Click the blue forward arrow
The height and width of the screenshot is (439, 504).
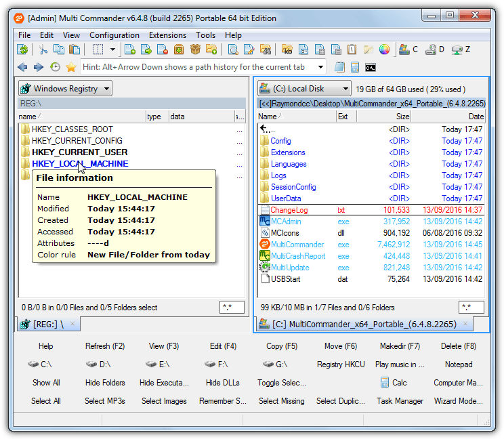[x=38, y=67]
